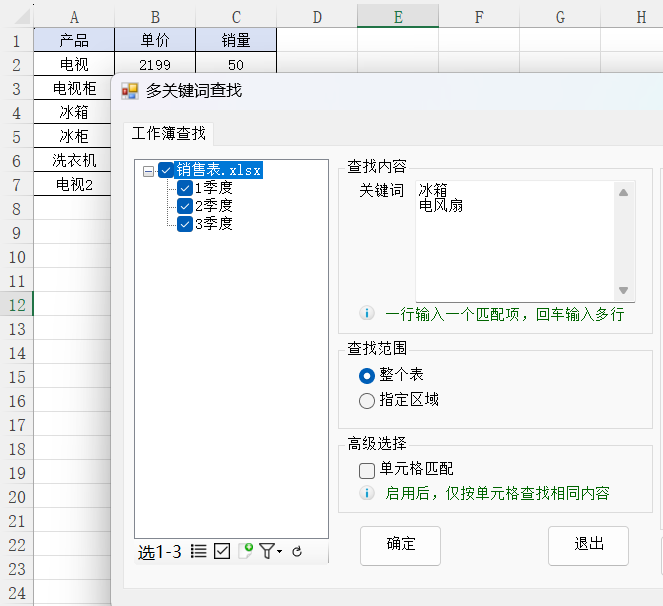Click the info icon beside 启用后 hint
This screenshot has width=663, height=606.
[x=367, y=493]
